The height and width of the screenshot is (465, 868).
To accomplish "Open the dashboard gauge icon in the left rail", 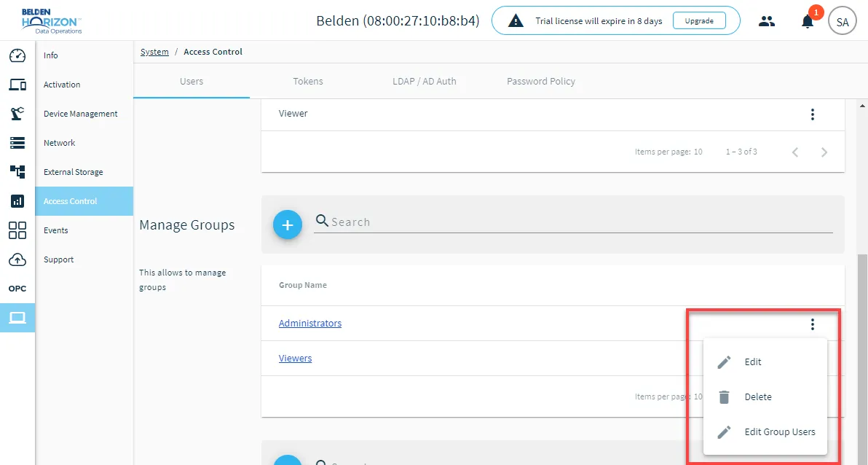I will click(17, 55).
